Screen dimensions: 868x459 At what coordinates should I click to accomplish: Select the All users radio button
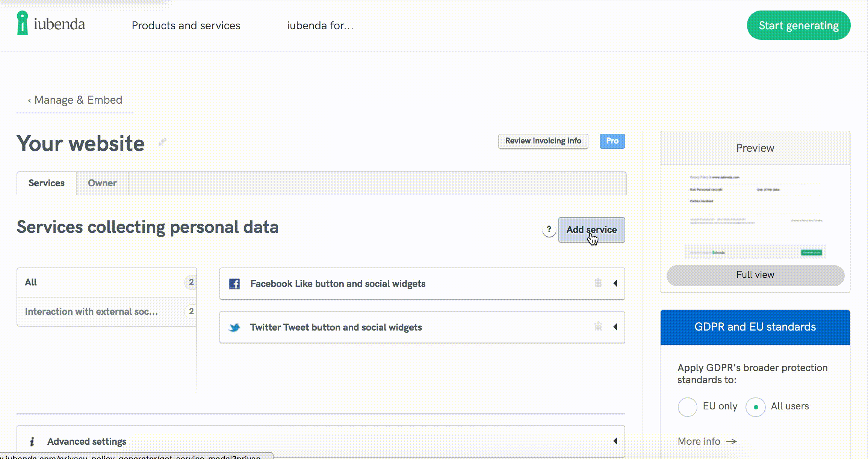click(756, 407)
